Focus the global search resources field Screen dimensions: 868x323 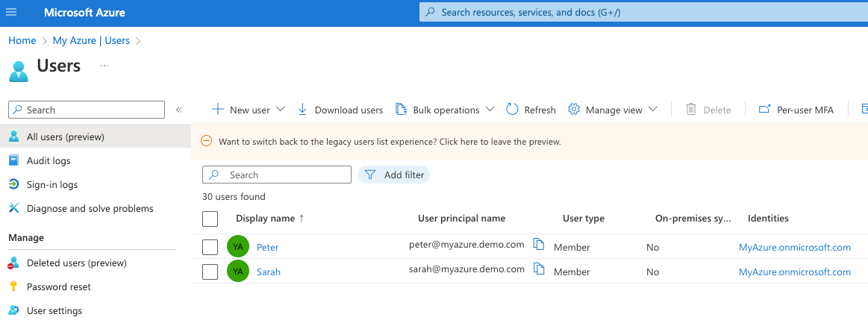click(x=643, y=12)
